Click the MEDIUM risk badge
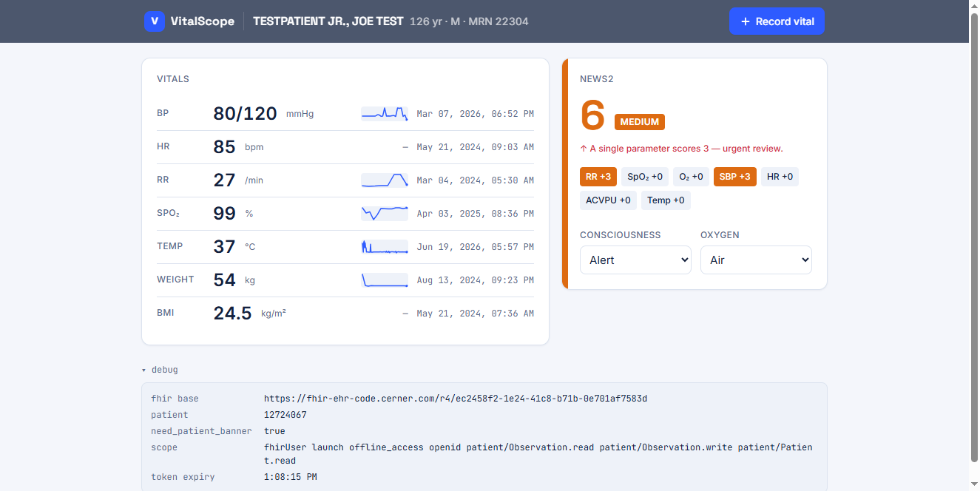980x491 pixels. [640, 122]
